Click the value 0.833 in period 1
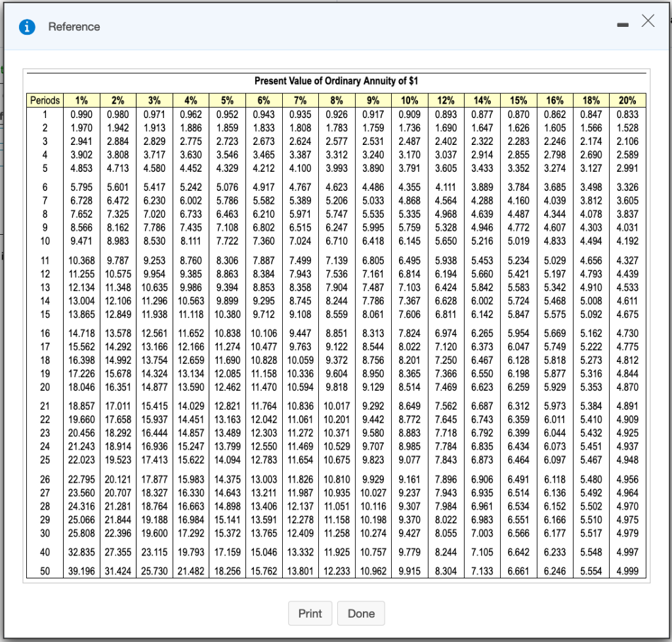 point(627,114)
